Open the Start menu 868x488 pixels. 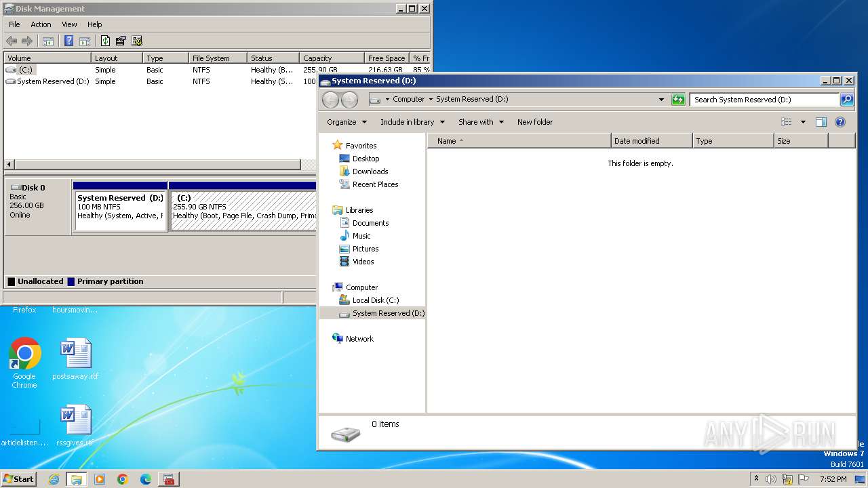click(19, 479)
